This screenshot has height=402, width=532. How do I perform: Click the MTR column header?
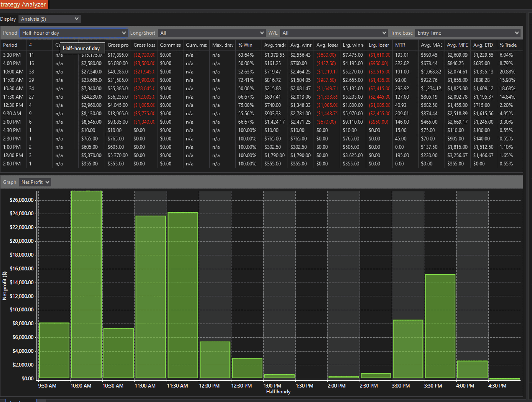pyautogui.click(x=400, y=45)
